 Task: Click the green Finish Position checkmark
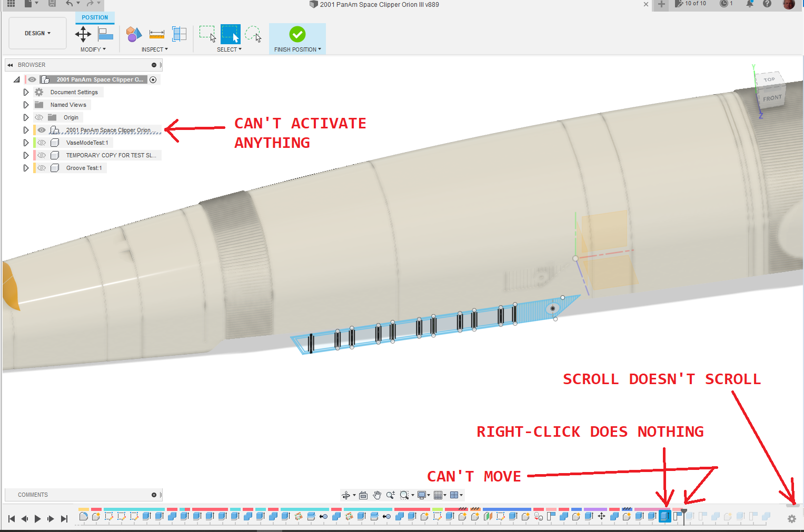(x=297, y=34)
